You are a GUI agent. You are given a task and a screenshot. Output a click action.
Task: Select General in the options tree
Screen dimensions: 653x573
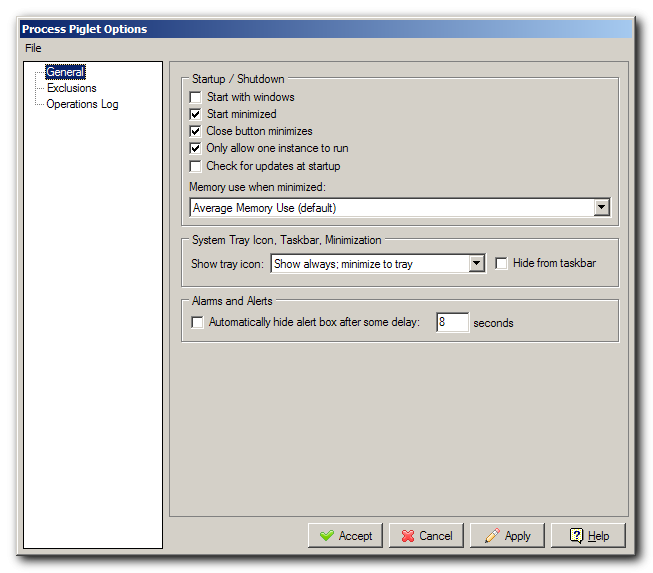point(65,72)
